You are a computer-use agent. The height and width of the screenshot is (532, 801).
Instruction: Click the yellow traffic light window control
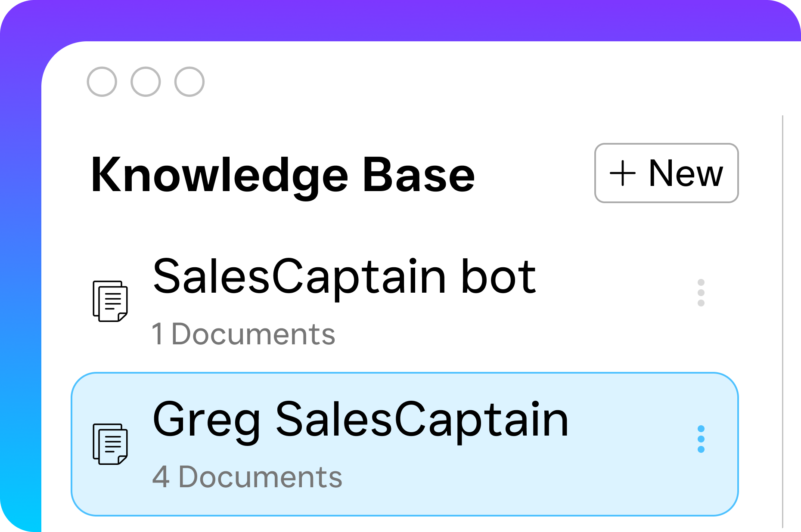145,81
